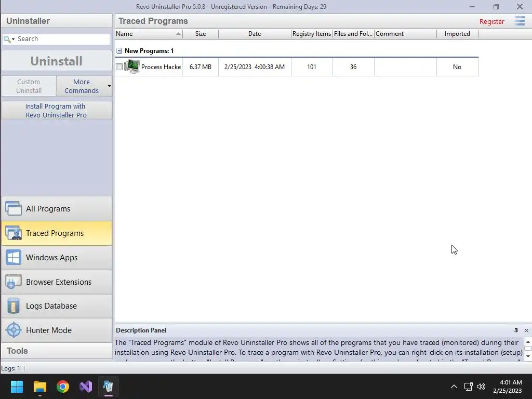Open the hamburger menu icon
The width and height of the screenshot is (532, 399).
pyautogui.click(x=520, y=21)
